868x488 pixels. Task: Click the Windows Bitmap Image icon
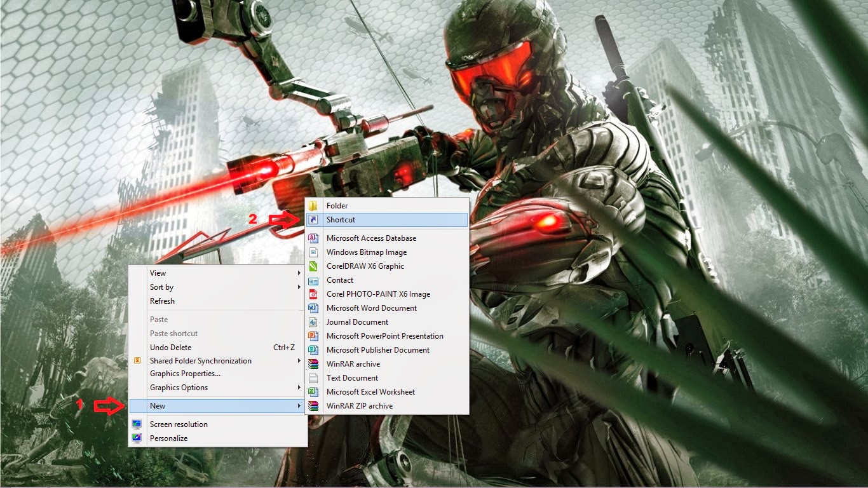coord(313,252)
